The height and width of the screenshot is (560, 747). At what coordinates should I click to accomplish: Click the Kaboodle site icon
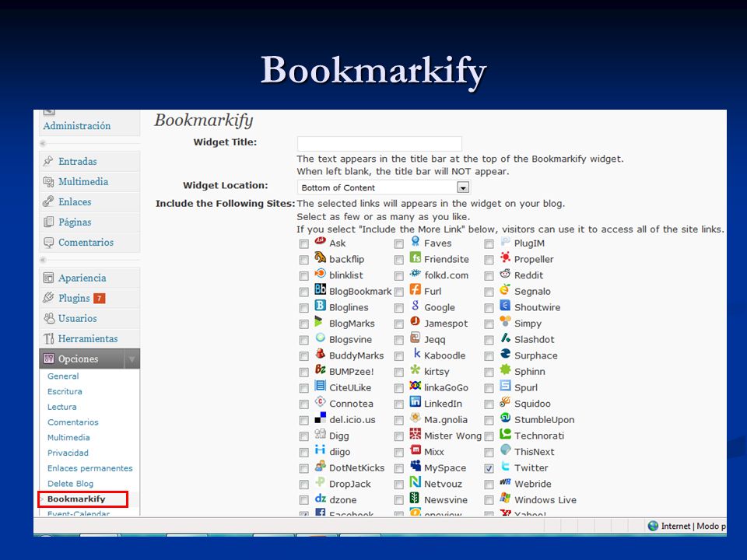pos(416,355)
